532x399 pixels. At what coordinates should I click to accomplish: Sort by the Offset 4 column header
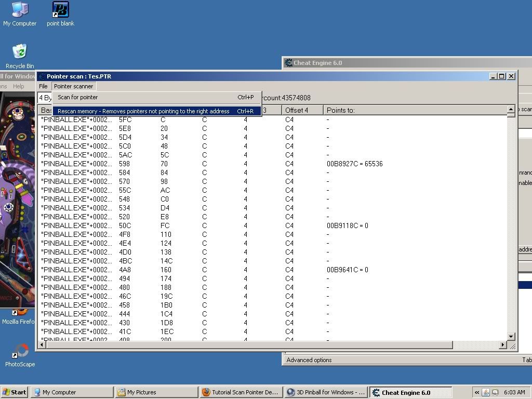point(302,110)
